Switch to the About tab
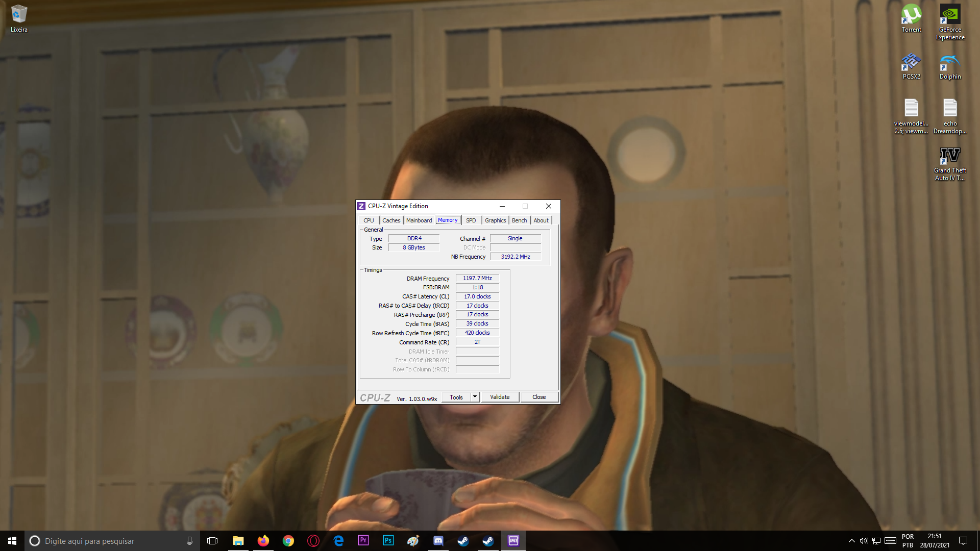Image resolution: width=980 pixels, height=551 pixels. click(541, 220)
